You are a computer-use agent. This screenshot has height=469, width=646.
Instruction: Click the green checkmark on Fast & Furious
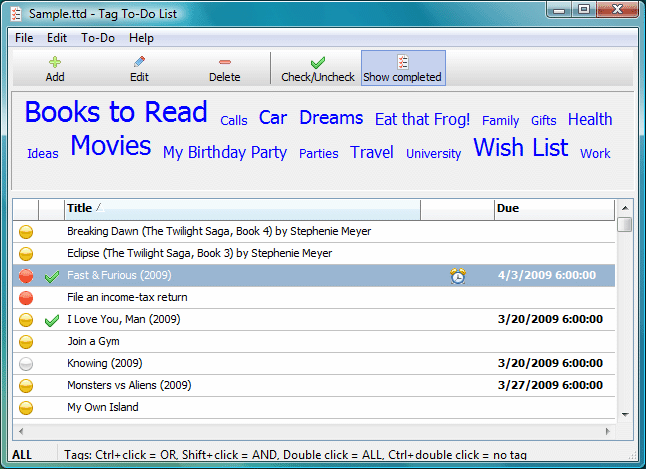tap(52, 277)
